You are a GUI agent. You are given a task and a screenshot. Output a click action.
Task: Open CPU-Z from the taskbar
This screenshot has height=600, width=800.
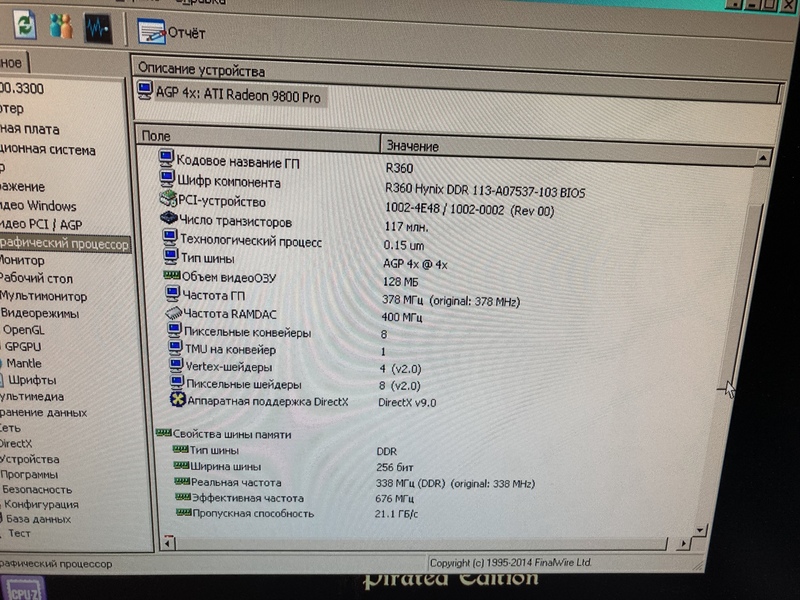point(23,589)
